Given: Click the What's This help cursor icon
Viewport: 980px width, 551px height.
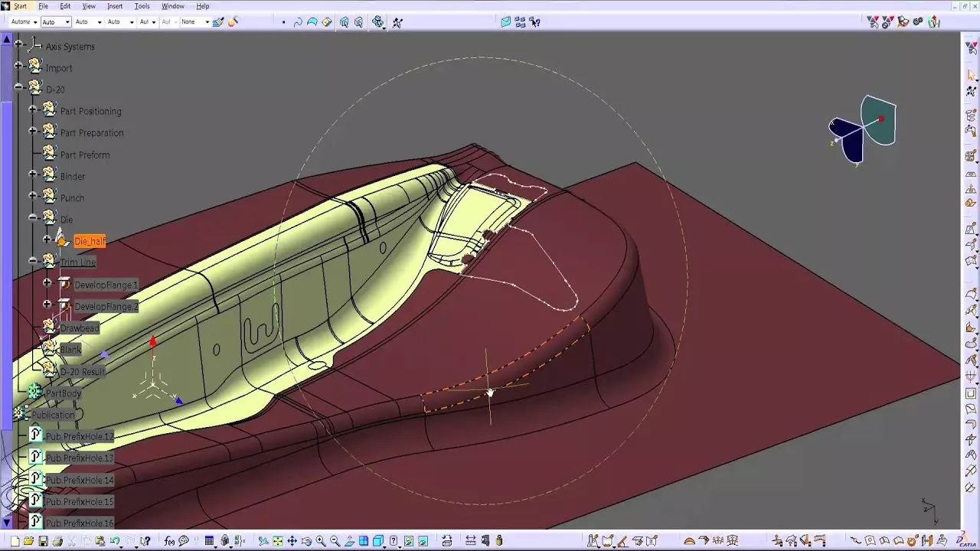Looking at the screenshot, I should 145,541.
